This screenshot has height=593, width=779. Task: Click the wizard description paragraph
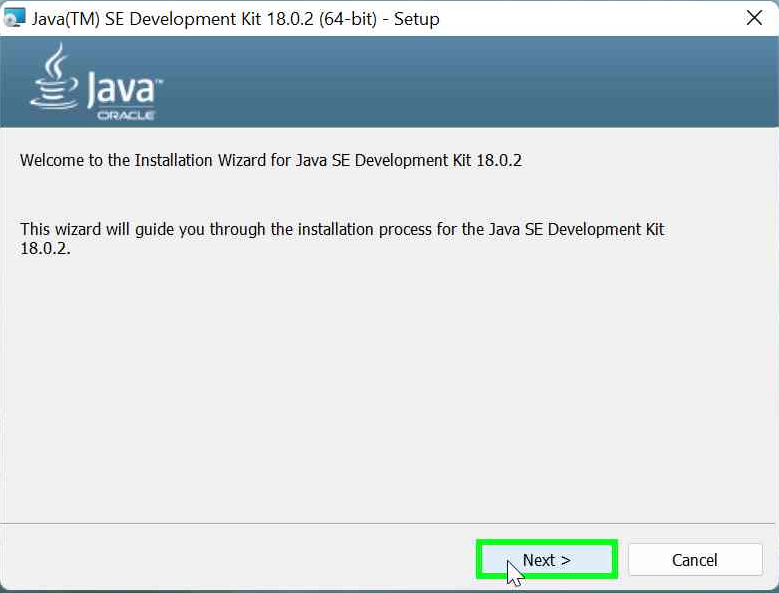(x=340, y=230)
